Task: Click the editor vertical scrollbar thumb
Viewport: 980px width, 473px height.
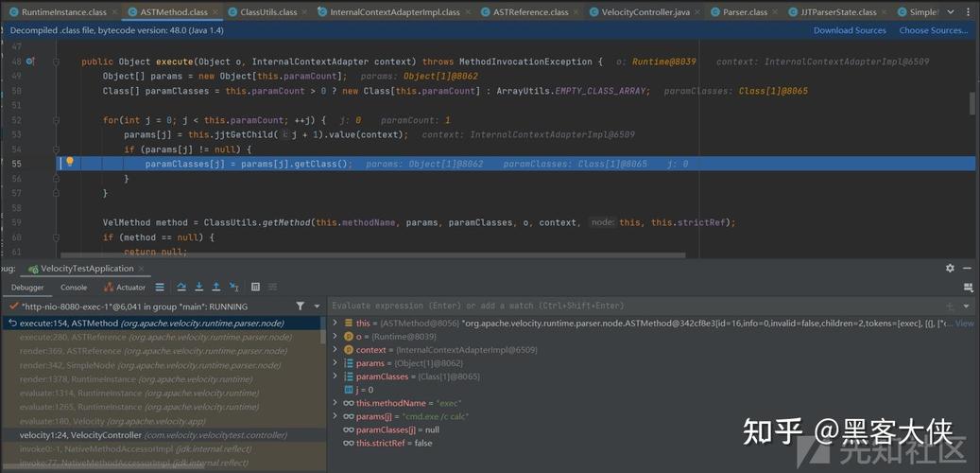Action: (971, 104)
